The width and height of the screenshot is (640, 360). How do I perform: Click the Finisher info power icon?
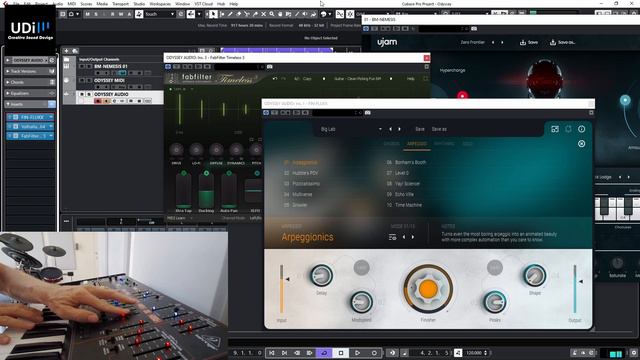[581, 129]
